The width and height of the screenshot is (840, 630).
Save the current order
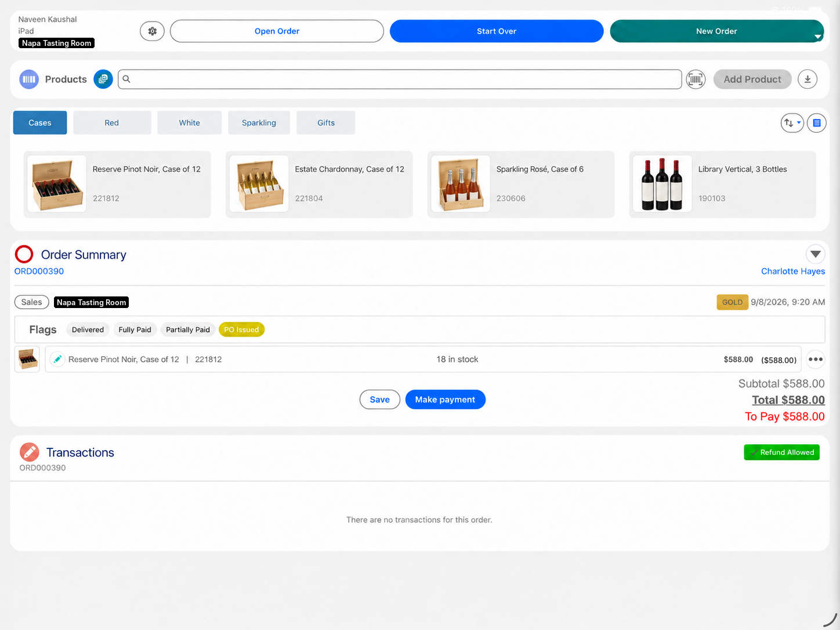click(380, 400)
